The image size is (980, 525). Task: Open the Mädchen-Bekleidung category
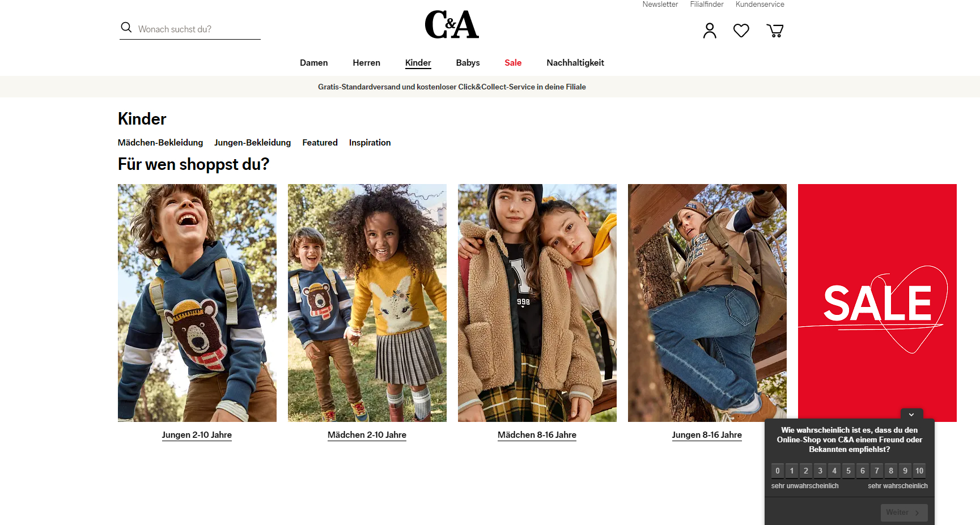[160, 143]
